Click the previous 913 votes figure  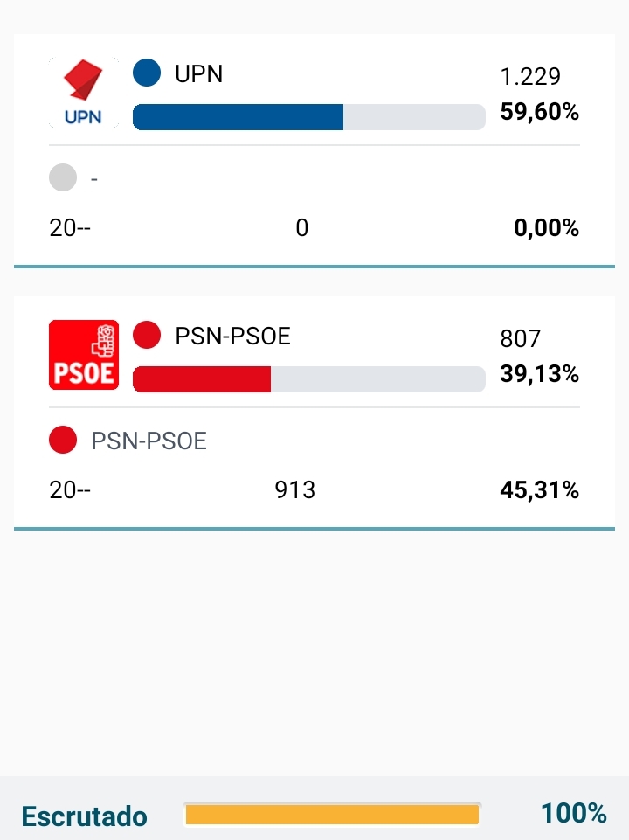295,490
